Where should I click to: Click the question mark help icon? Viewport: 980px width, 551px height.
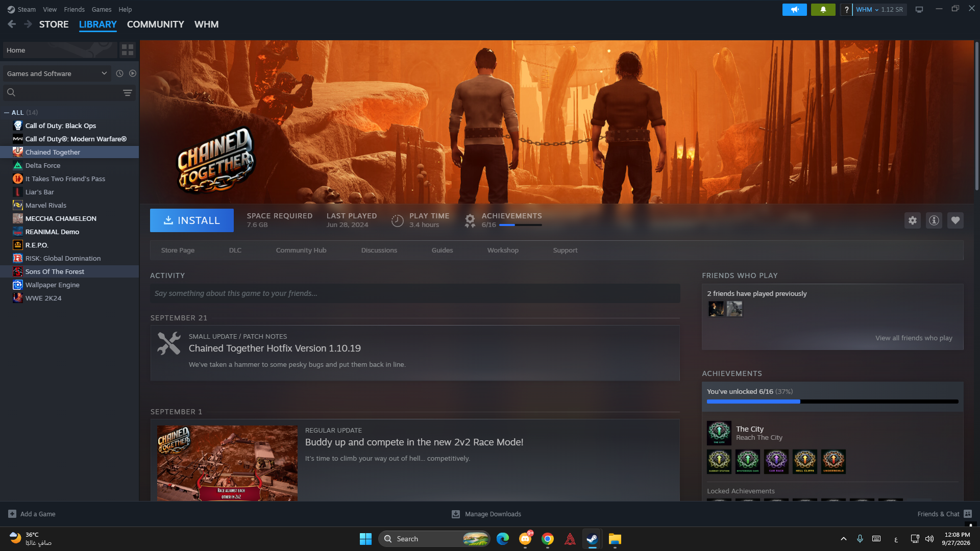(x=846, y=10)
